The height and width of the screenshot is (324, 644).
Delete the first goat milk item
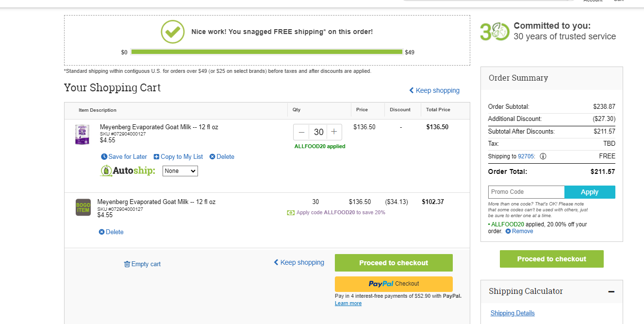pyautogui.click(x=222, y=157)
